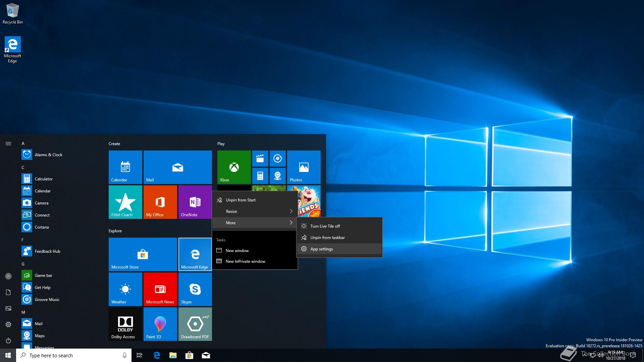Viewport: 644px width, 362px height.
Task: Click the Power button in Start rail
Action: [8, 341]
